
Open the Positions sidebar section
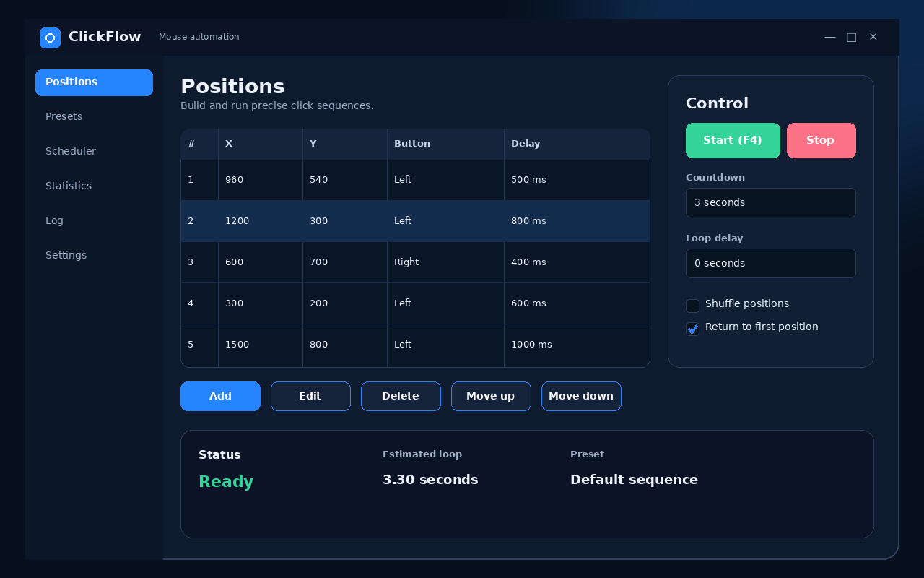coord(94,82)
